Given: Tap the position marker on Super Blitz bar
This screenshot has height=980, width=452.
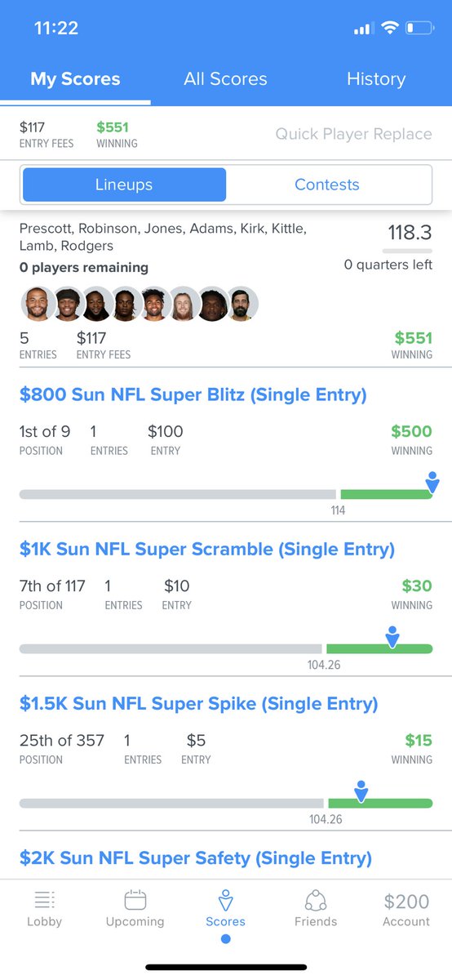Looking at the screenshot, I should pyautogui.click(x=432, y=483).
